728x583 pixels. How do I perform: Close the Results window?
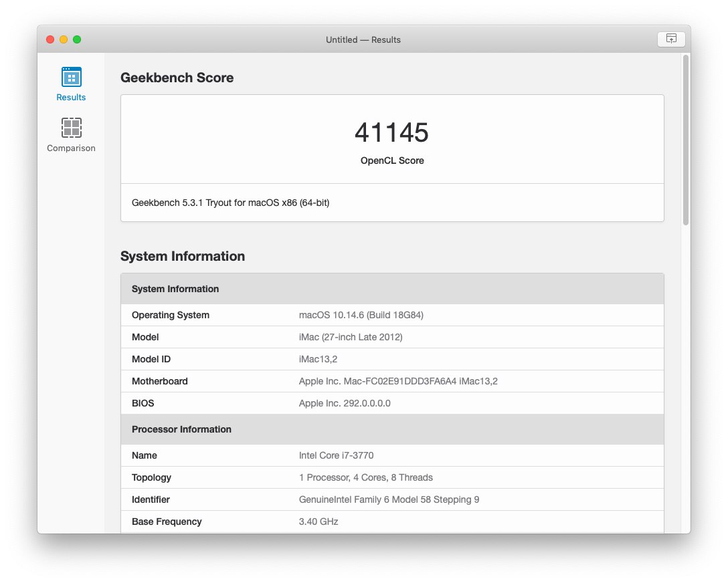coord(50,39)
